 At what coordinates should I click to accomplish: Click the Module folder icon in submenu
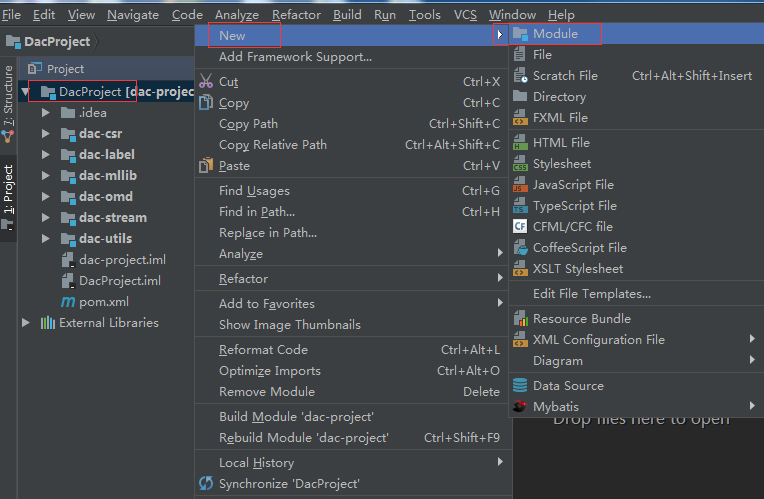(x=520, y=34)
